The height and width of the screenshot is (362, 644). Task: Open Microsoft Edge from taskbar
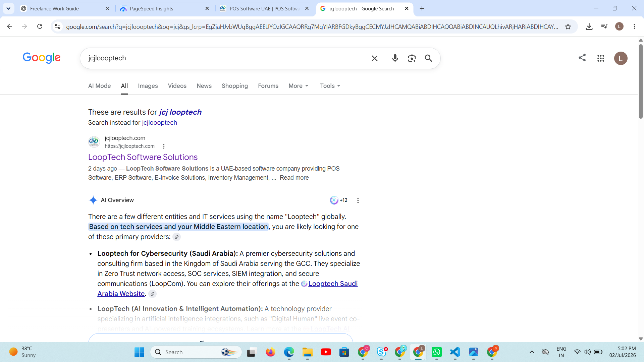point(289,352)
